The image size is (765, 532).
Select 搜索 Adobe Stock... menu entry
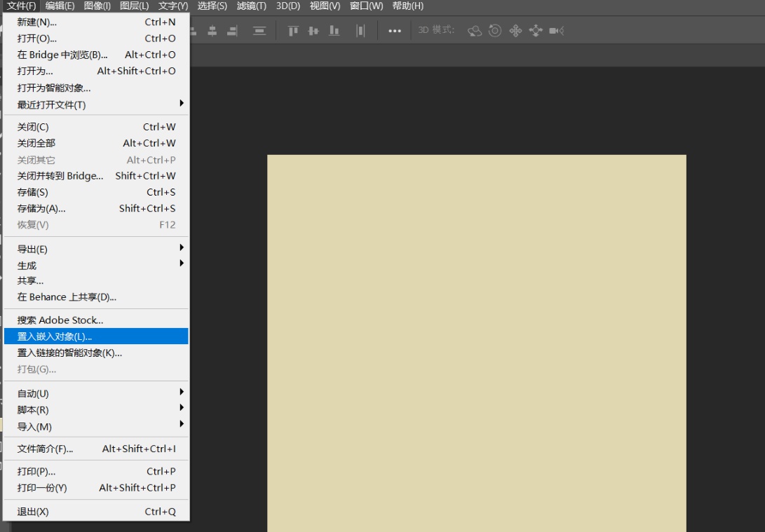(x=60, y=320)
